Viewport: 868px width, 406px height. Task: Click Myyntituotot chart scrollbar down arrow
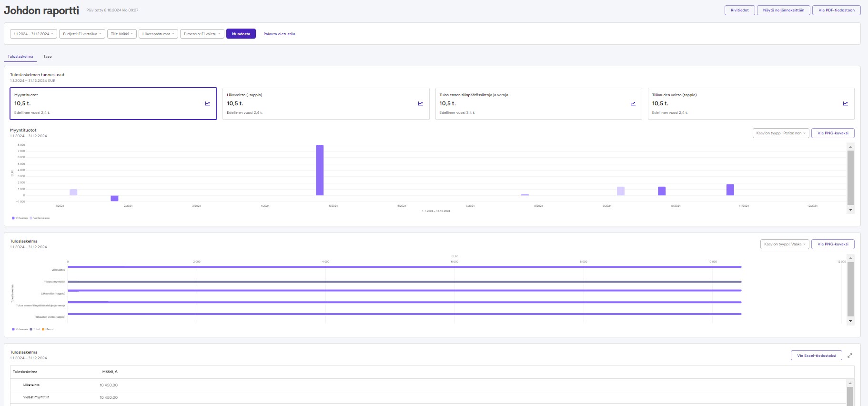(x=850, y=210)
